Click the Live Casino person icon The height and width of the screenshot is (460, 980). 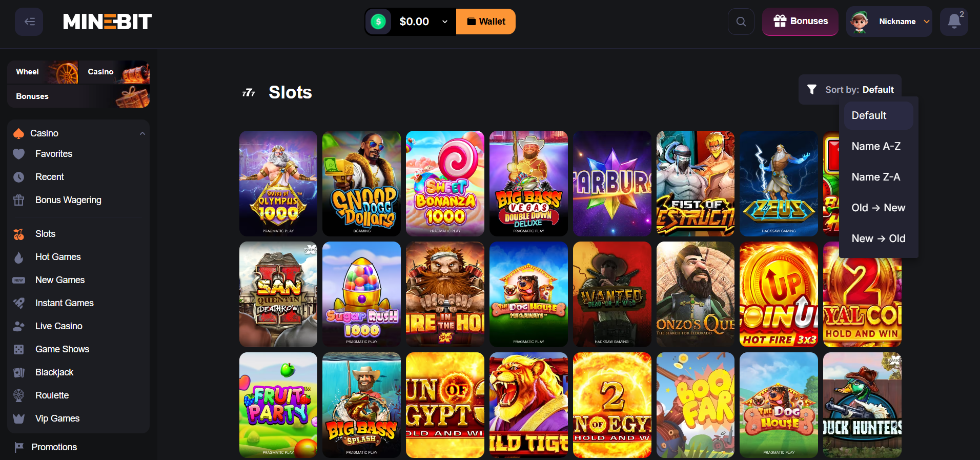tap(19, 326)
